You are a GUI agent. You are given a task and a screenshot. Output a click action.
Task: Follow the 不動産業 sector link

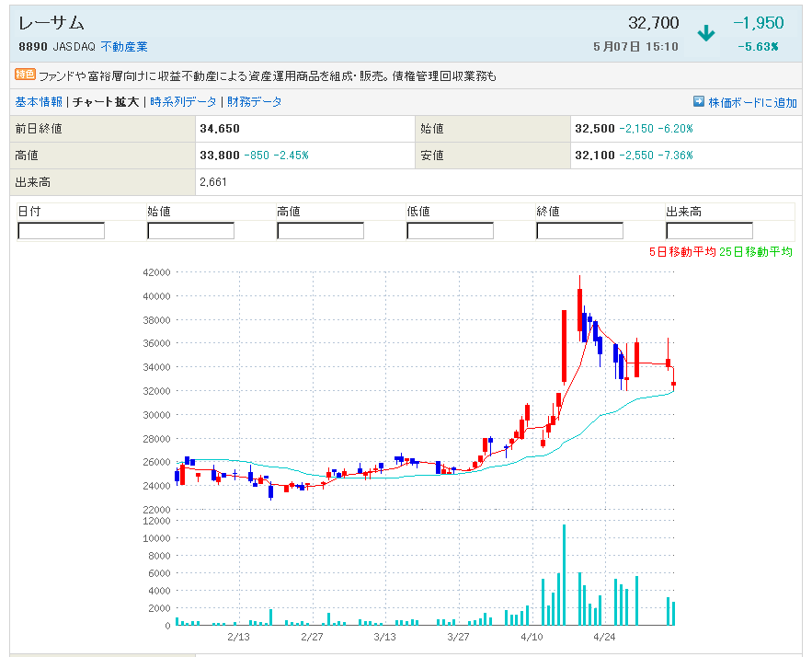[x=124, y=46]
